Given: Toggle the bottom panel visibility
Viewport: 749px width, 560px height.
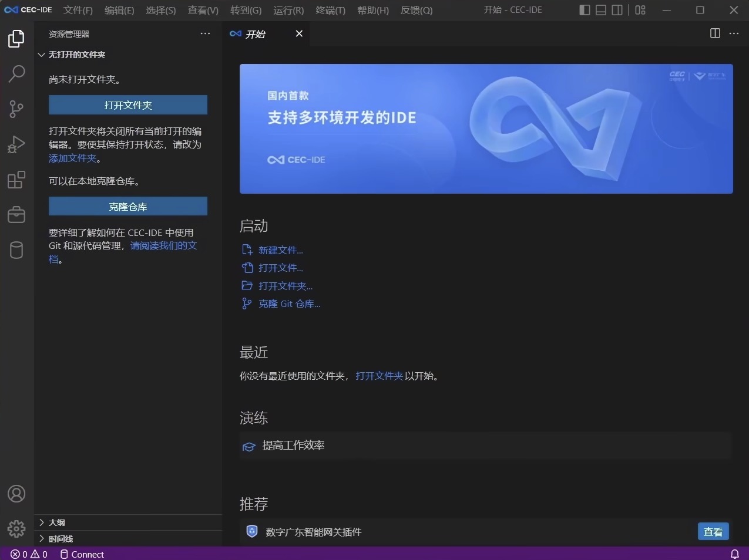Looking at the screenshot, I should click(601, 10).
